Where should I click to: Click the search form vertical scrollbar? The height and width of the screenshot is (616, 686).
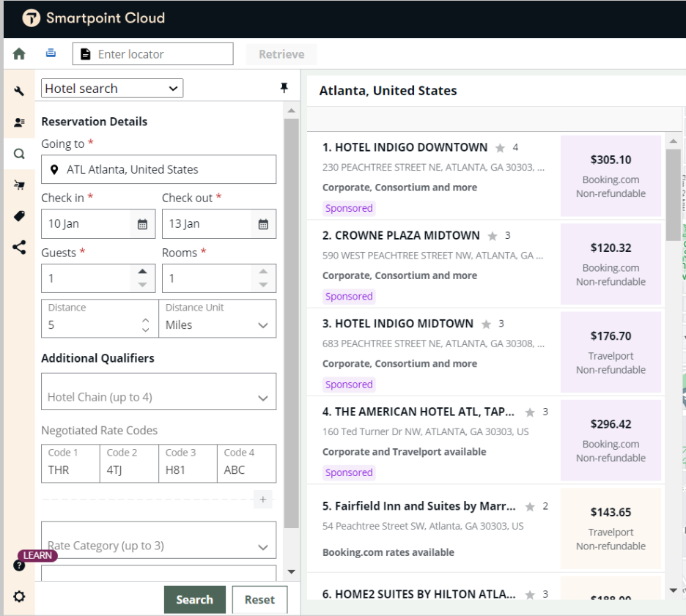[x=292, y=324]
